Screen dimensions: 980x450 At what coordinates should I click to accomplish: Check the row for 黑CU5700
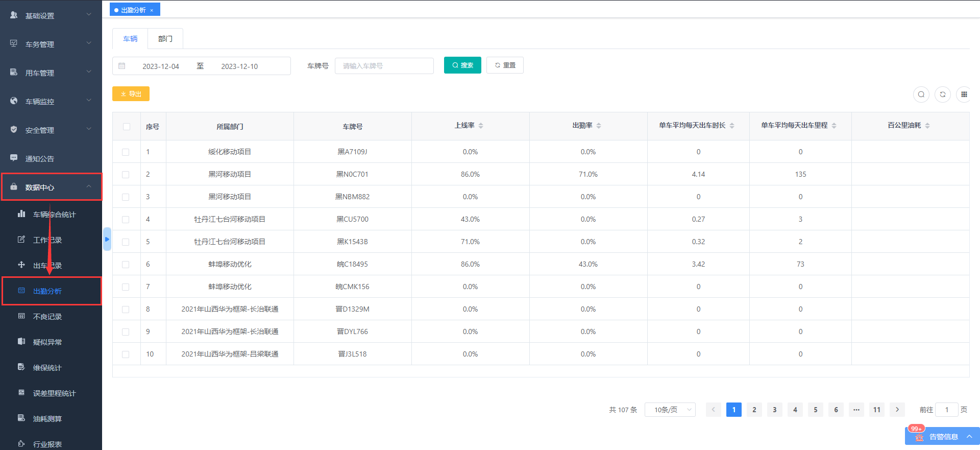click(x=126, y=220)
